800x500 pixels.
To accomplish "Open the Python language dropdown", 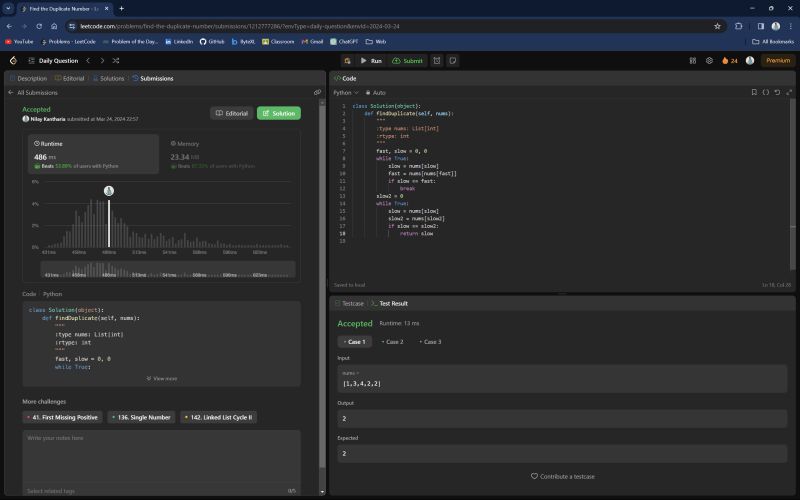I will (346, 92).
